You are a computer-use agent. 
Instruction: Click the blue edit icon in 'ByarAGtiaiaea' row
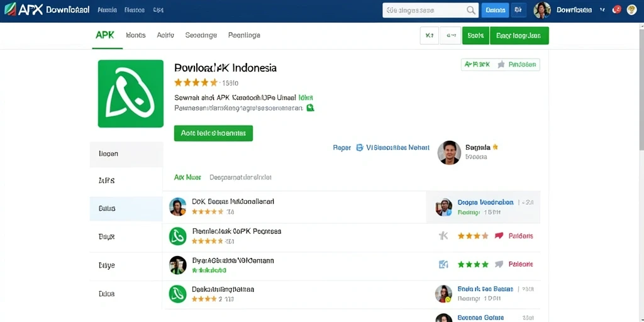click(443, 264)
